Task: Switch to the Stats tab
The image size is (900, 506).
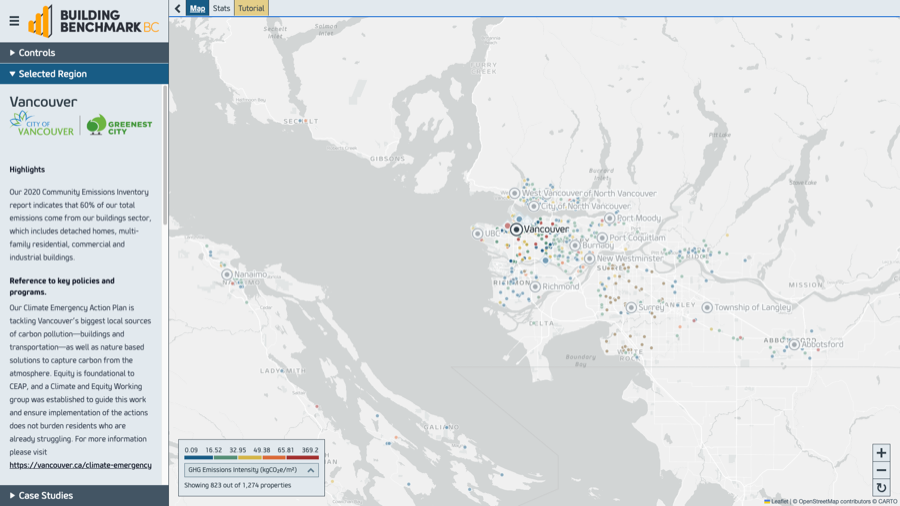Action: (x=222, y=8)
